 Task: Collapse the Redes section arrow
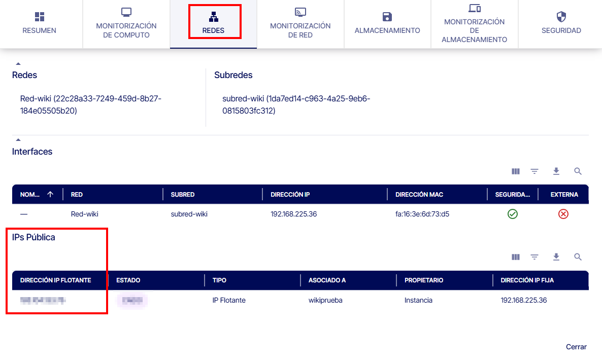tap(18, 64)
